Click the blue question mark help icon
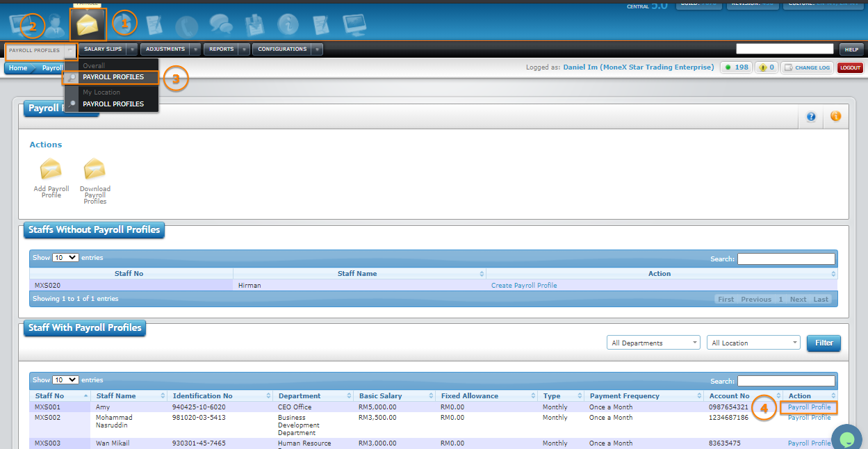The width and height of the screenshot is (868, 449). point(811,117)
